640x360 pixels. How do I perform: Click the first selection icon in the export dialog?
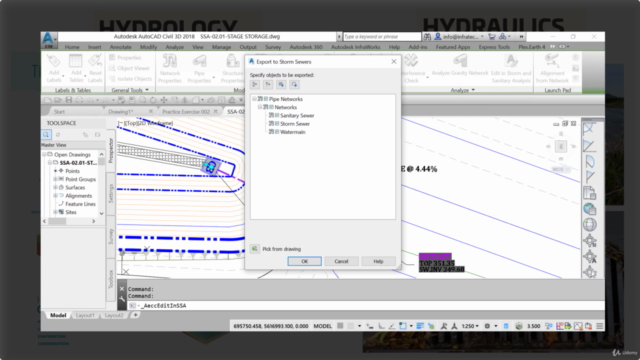coord(255,84)
